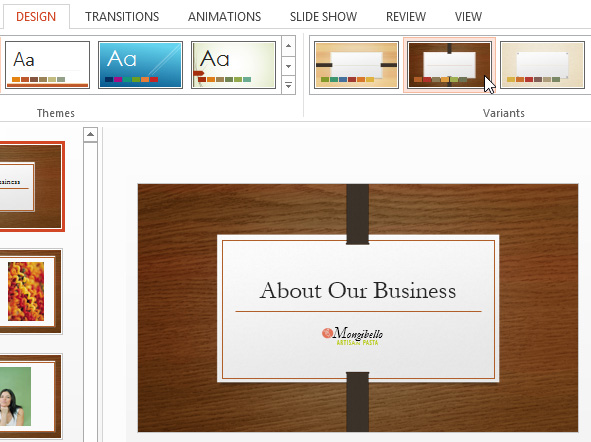Apply the pale green theme with red ribbon
Screen dimensions: 591x442
click(233, 65)
